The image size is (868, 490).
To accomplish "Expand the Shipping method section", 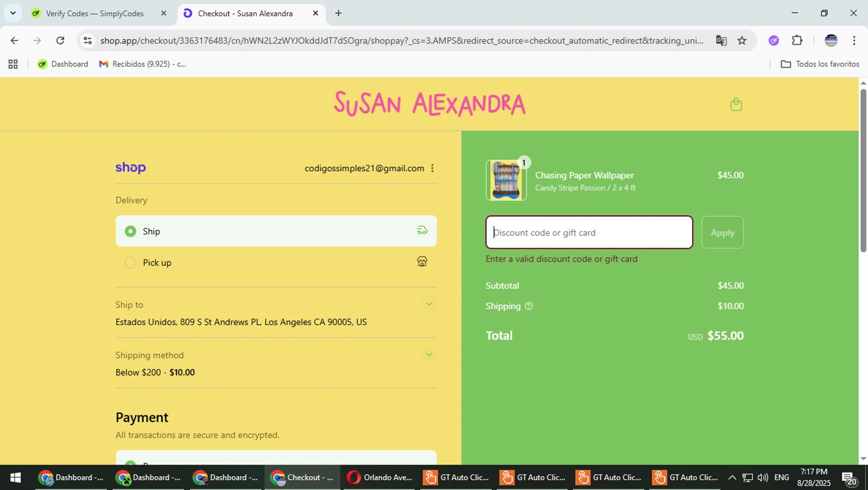I will tap(429, 355).
